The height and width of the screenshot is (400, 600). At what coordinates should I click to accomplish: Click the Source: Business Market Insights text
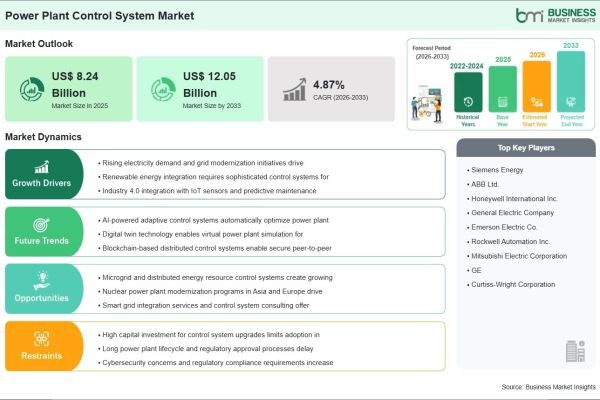click(x=549, y=387)
